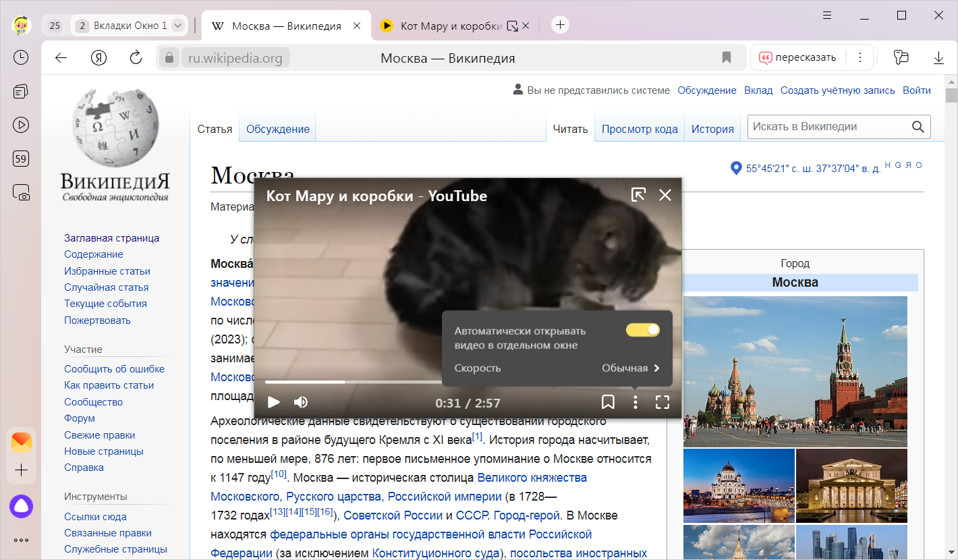
Task: Open the extensions icon left of downloads
Action: coord(901,58)
